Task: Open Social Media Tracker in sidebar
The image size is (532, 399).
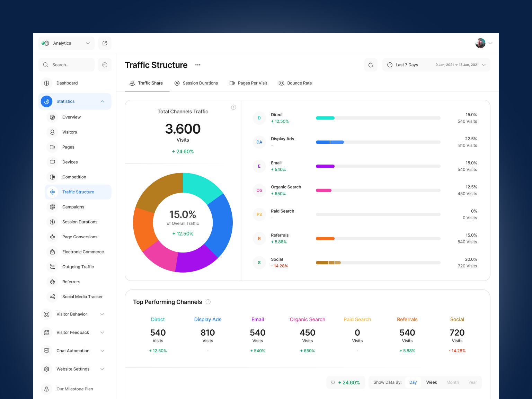Action: (x=82, y=297)
